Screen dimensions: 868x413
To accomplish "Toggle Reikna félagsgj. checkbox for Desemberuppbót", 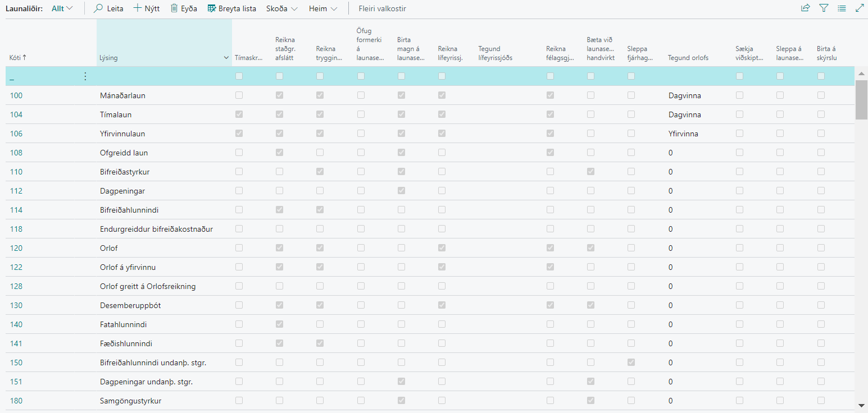I will 550,305.
